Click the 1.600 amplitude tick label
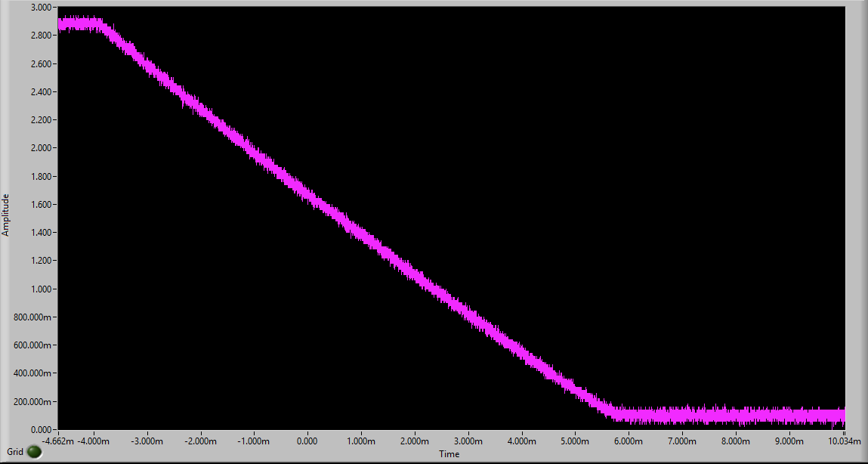The image size is (868, 464). [x=41, y=204]
